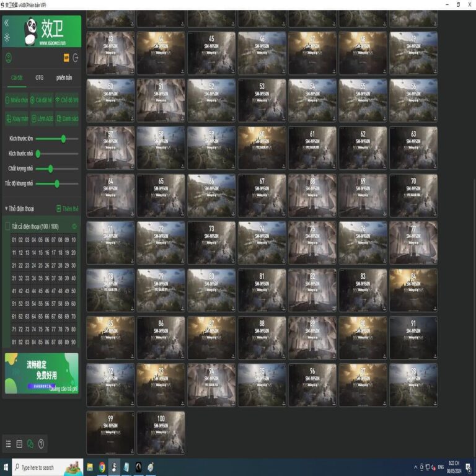The width and height of the screenshot is (476, 476).
Task: Click the 'Lệnh ADB' button
Action: click(x=42, y=119)
